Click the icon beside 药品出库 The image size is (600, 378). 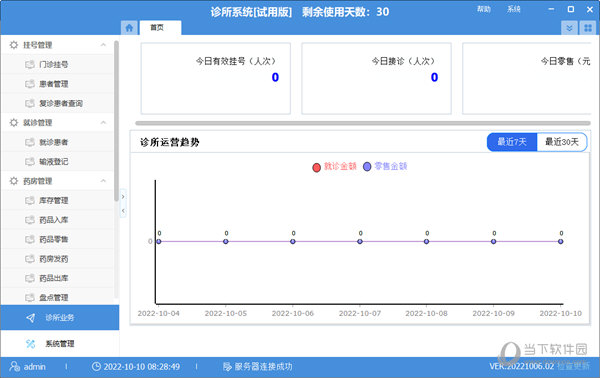[x=30, y=278]
